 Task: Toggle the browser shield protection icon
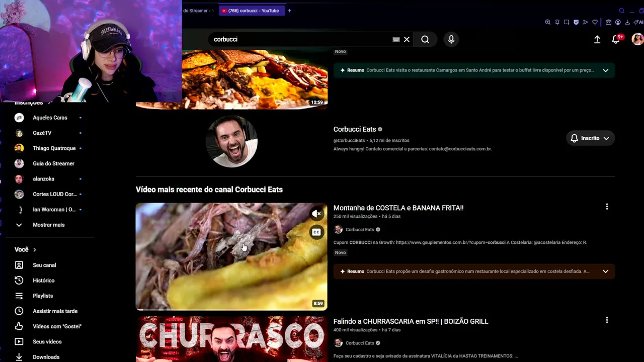coord(576,22)
